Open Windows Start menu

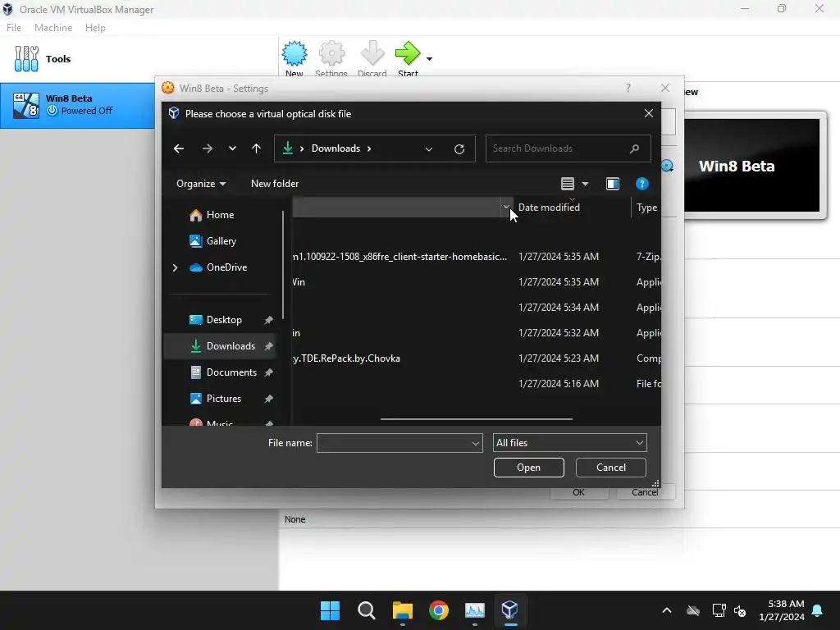click(330, 610)
